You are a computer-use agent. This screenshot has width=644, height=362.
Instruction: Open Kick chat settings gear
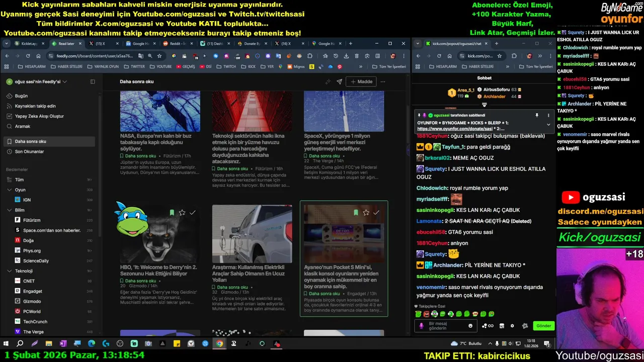click(x=512, y=326)
